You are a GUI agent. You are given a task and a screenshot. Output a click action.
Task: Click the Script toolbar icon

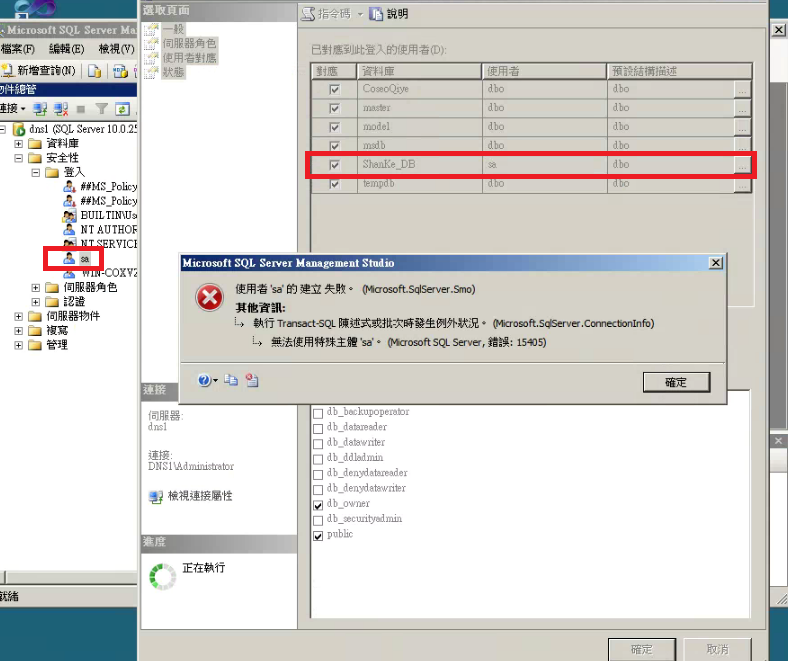(x=308, y=14)
